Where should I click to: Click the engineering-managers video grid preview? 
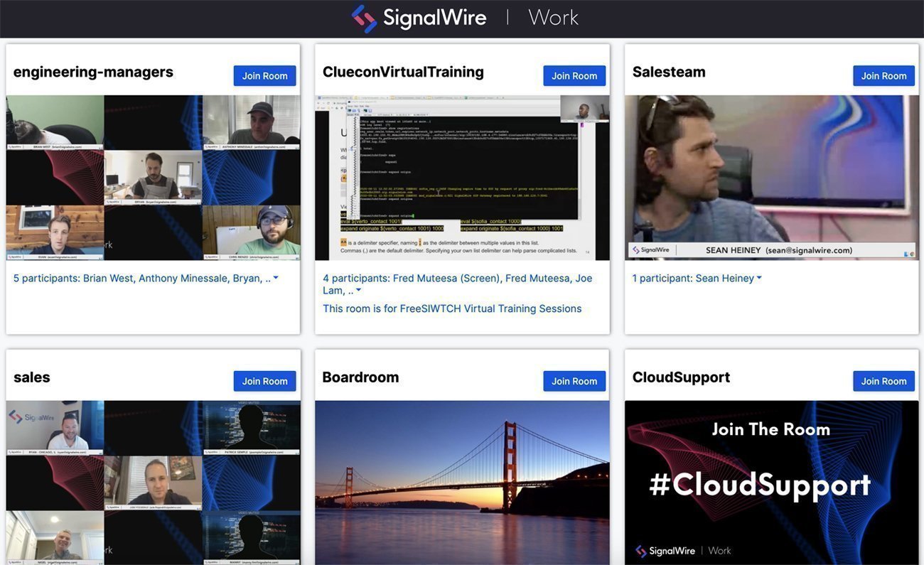(x=153, y=178)
